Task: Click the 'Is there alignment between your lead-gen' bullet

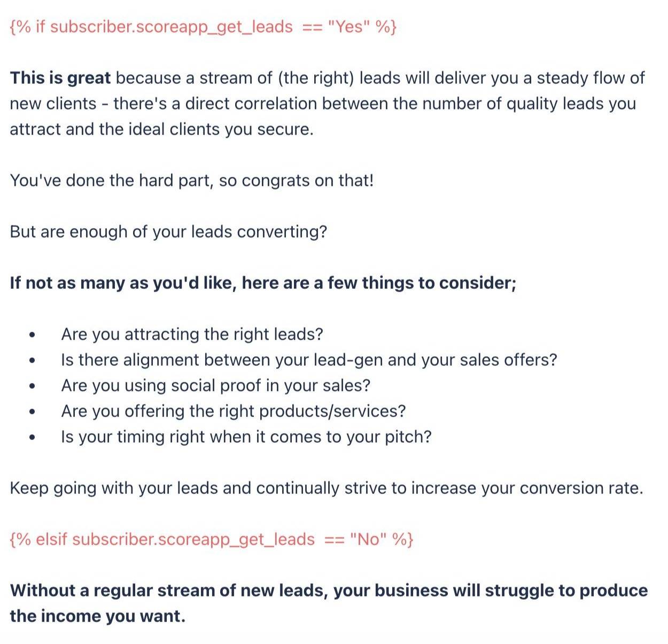Action: (309, 360)
